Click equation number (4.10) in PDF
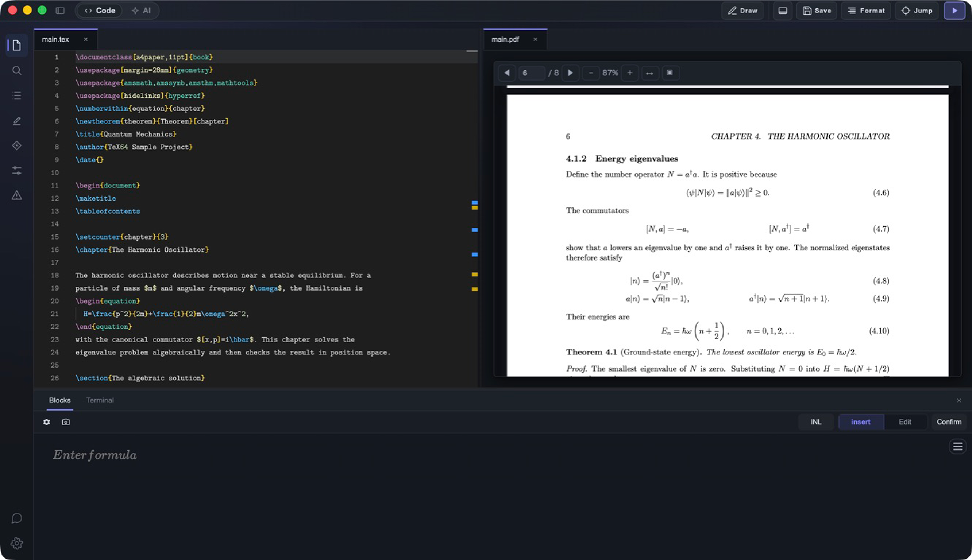 [x=879, y=331]
